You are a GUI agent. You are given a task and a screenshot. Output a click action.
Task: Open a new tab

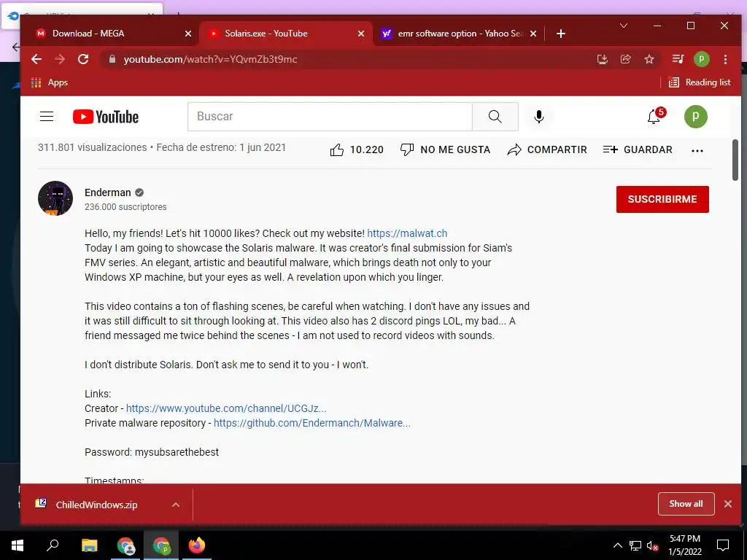click(561, 34)
